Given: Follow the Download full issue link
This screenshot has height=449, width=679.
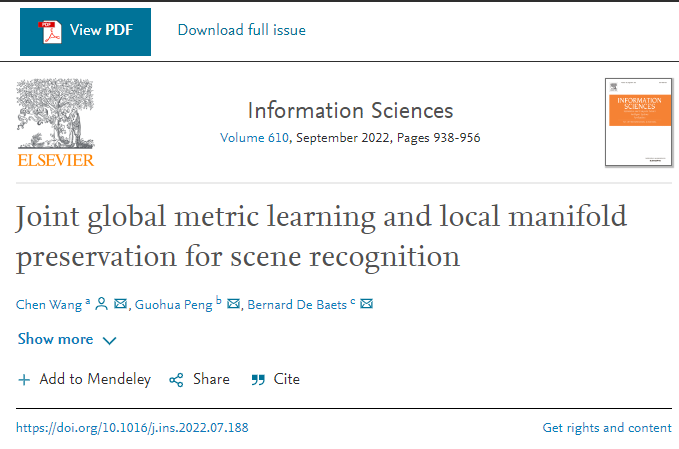Looking at the screenshot, I should [241, 30].
